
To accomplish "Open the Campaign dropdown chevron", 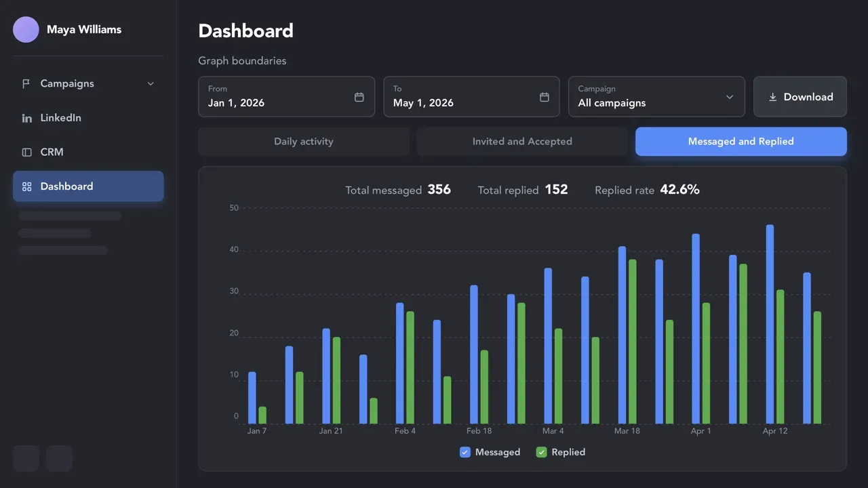I will (730, 97).
